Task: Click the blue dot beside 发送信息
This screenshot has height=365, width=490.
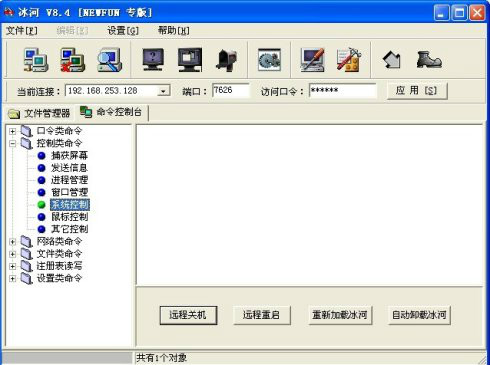Action: (x=42, y=168)
